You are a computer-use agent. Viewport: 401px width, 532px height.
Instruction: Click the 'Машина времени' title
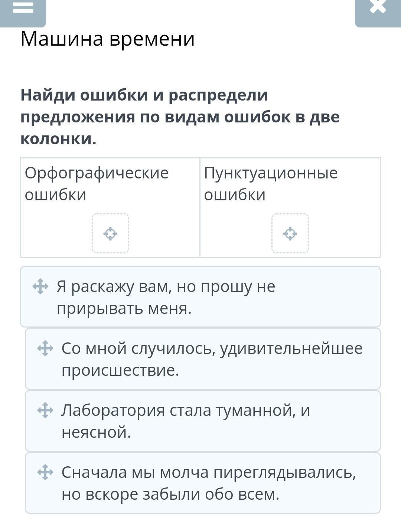click(108, 39)
